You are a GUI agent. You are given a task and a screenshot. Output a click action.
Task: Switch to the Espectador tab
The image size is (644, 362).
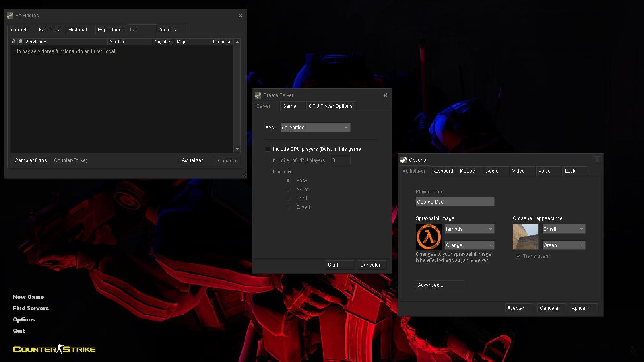point(111,30)
